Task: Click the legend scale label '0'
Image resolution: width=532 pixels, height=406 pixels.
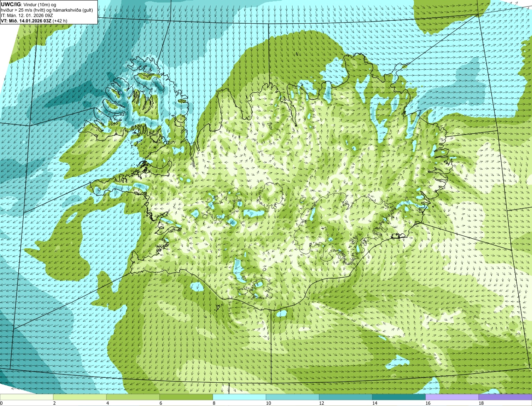Action: click(2, 403)
